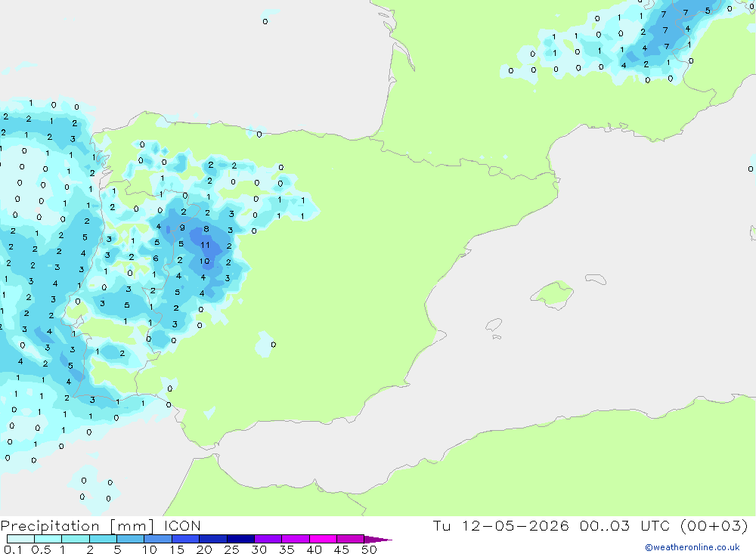This screenshot has width=756, height=554.
Task: Select the legend swatch between 5 and 10
Action: tap(130, 539)
